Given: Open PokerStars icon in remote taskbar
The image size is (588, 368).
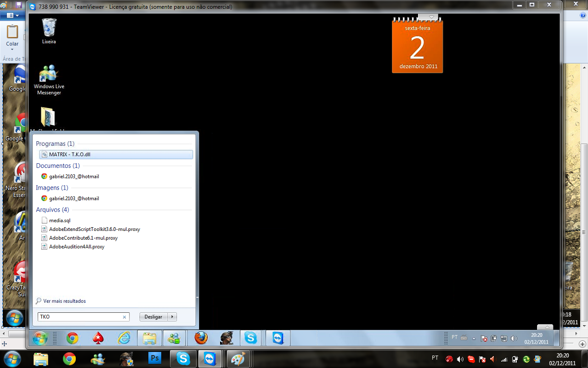Looking at the screenshot, I should (98, 338).
